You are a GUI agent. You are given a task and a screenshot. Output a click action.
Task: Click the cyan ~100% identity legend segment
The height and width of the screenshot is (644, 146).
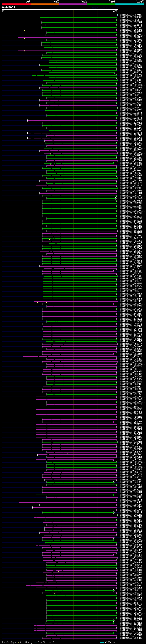click(x=130, y=4)
